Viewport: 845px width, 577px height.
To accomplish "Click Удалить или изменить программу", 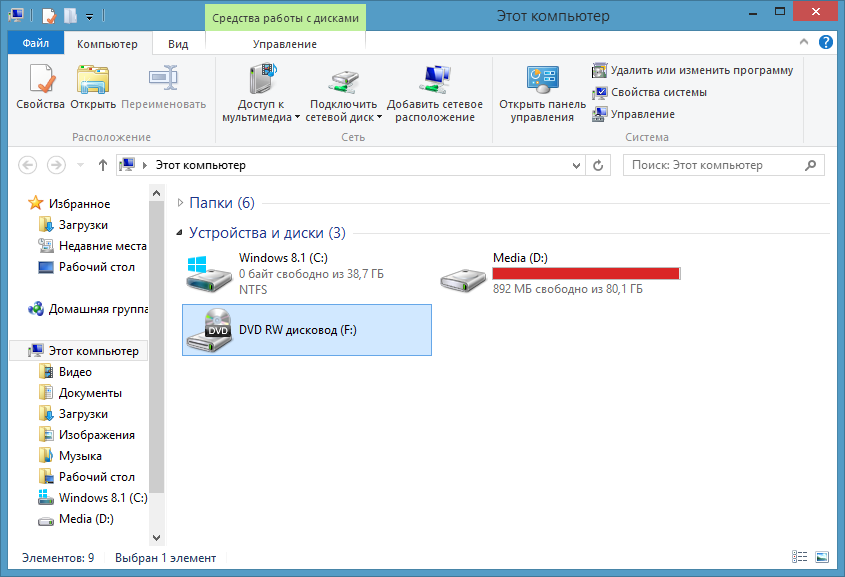I will [x=692, y=70].
